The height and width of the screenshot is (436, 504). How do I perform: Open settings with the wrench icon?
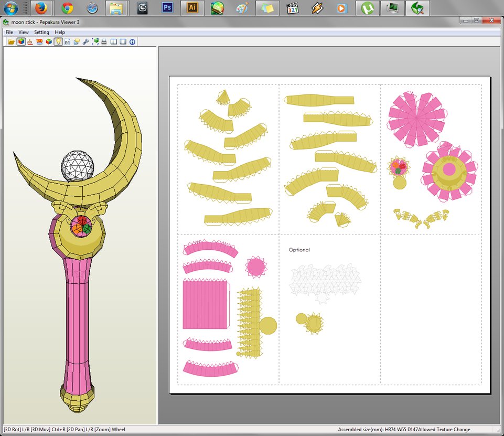(x=85, y=42)
